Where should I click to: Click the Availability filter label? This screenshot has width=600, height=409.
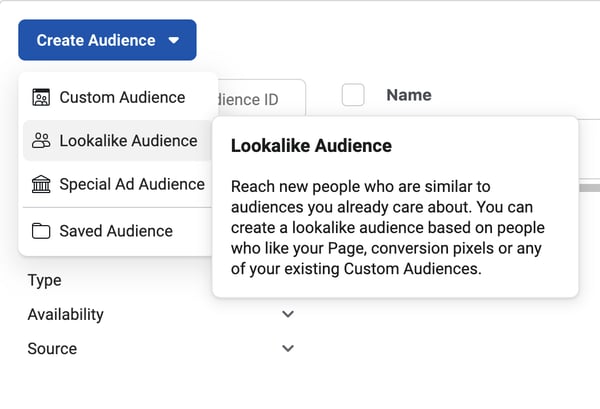pos(66,314)
